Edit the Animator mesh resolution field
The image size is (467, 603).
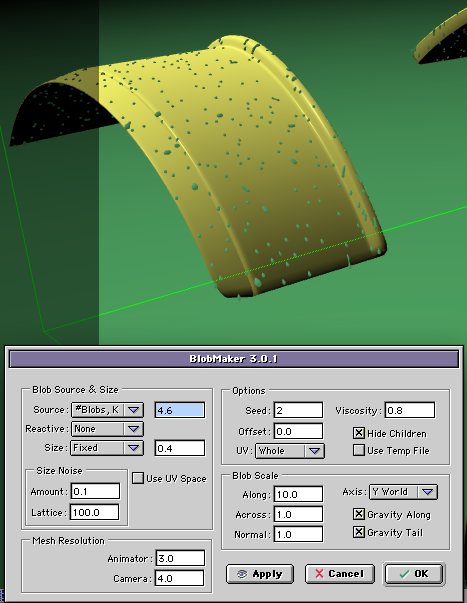coord(180,558)
